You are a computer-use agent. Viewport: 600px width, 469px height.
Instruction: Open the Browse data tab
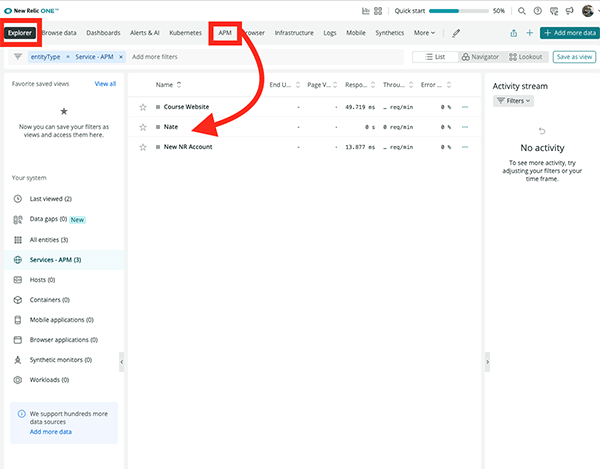click(59, 33)
